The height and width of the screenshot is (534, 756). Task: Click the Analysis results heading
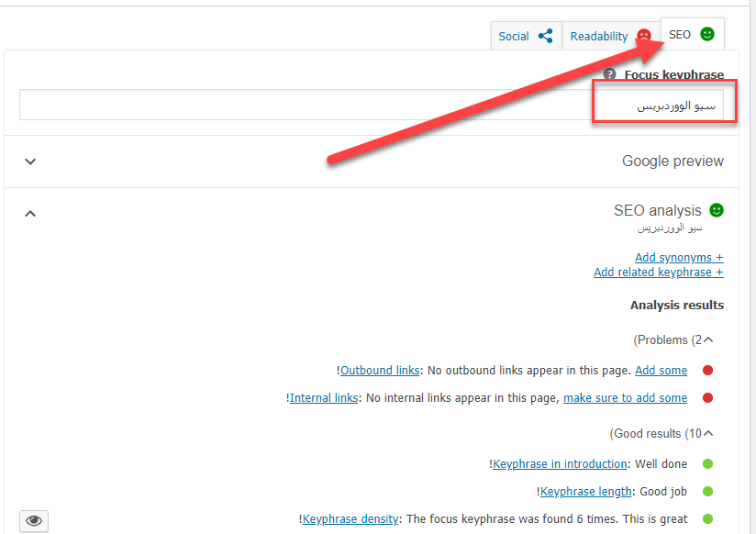pos(677,305)
